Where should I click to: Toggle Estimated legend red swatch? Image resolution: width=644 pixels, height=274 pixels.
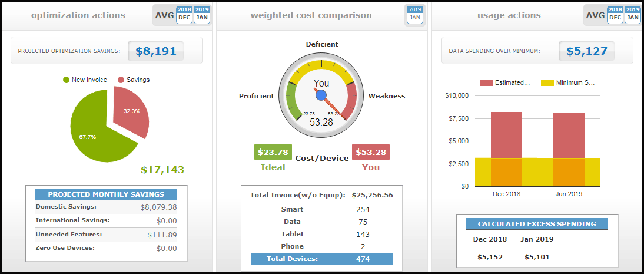(486, 82)
